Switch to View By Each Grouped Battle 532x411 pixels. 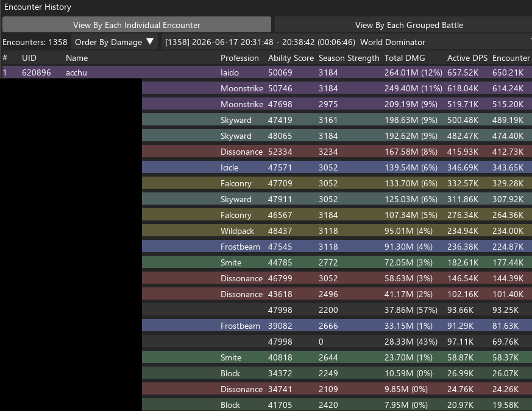(403, 25)
